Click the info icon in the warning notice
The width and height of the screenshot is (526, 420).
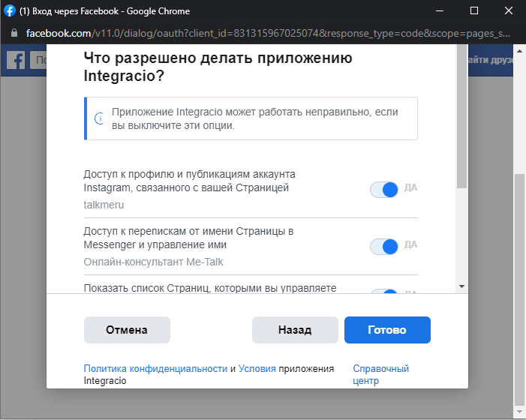[x=98, y=118]
